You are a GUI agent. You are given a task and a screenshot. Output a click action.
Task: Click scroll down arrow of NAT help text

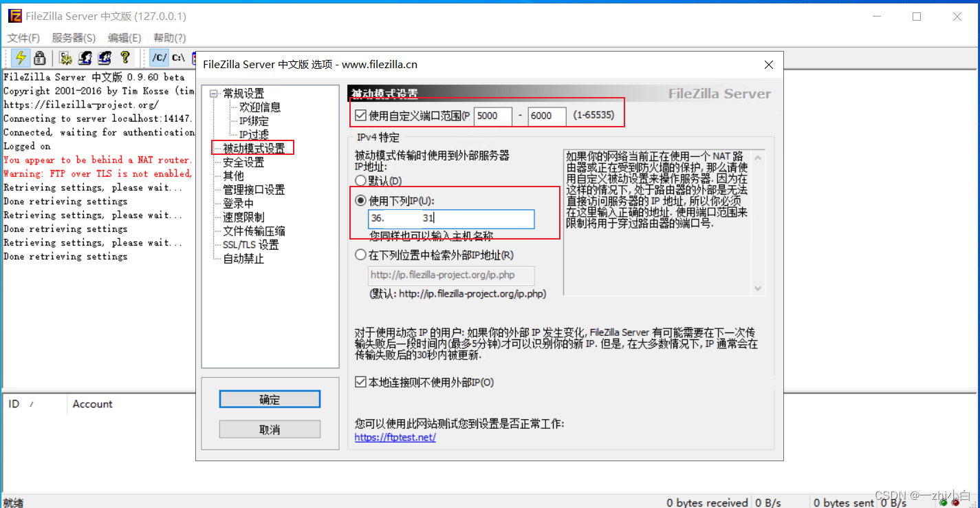tap(758, 288)
